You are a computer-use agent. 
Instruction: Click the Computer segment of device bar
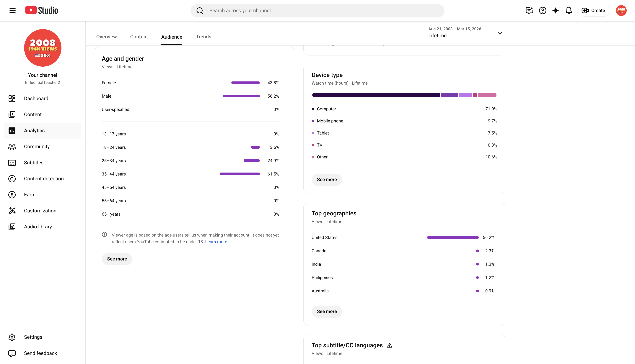(376, 95)
